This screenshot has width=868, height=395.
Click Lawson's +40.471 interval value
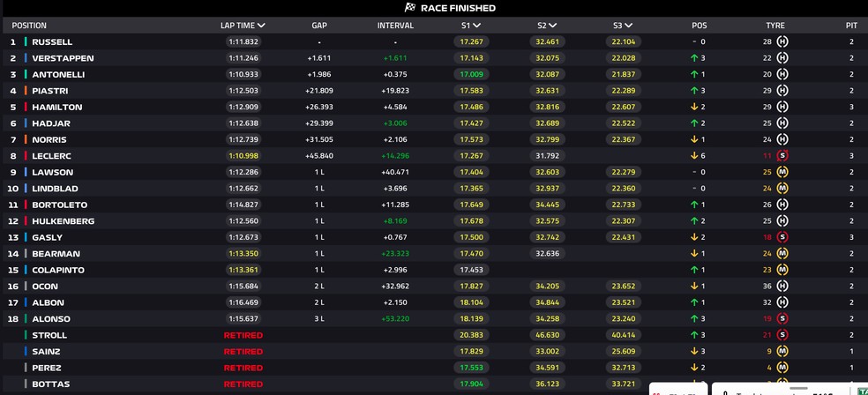pyautogui.click(x=395, y=172)
